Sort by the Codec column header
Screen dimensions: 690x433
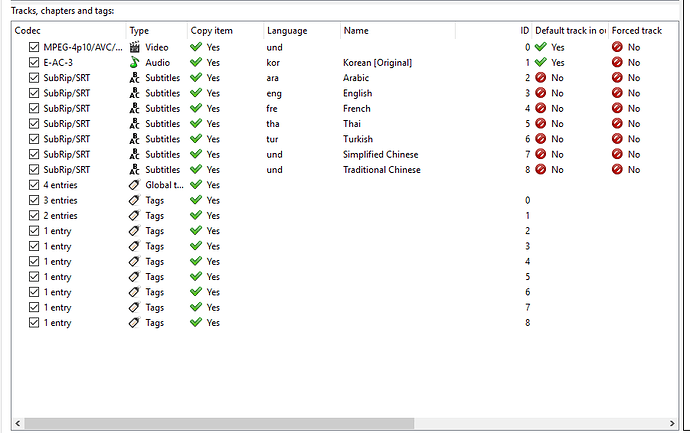[69, 31]
